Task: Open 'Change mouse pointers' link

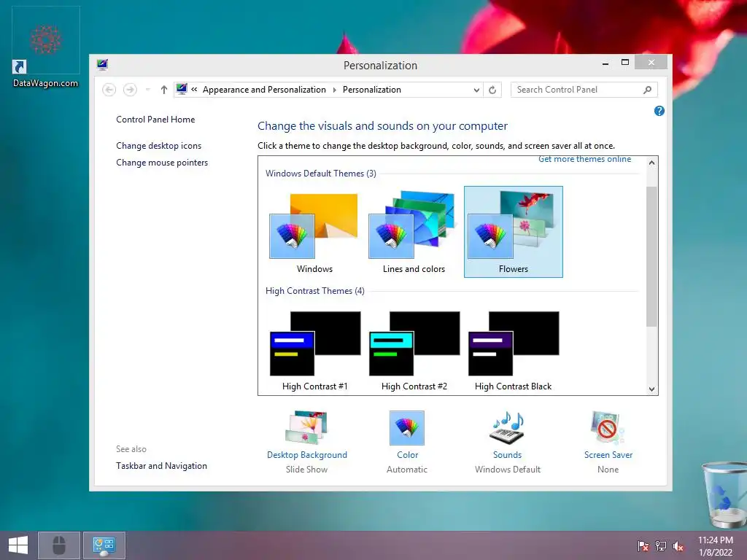Action: pos(162,163)
